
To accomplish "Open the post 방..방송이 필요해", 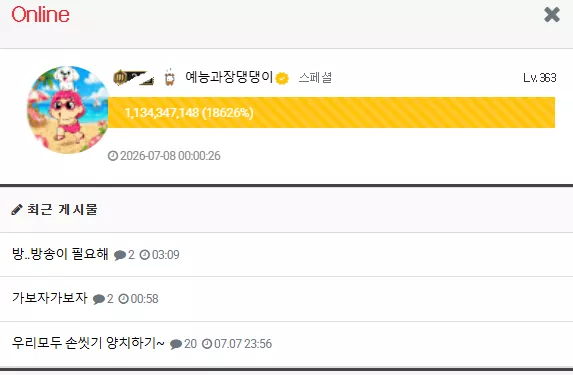I will click(x=60, y=254).
